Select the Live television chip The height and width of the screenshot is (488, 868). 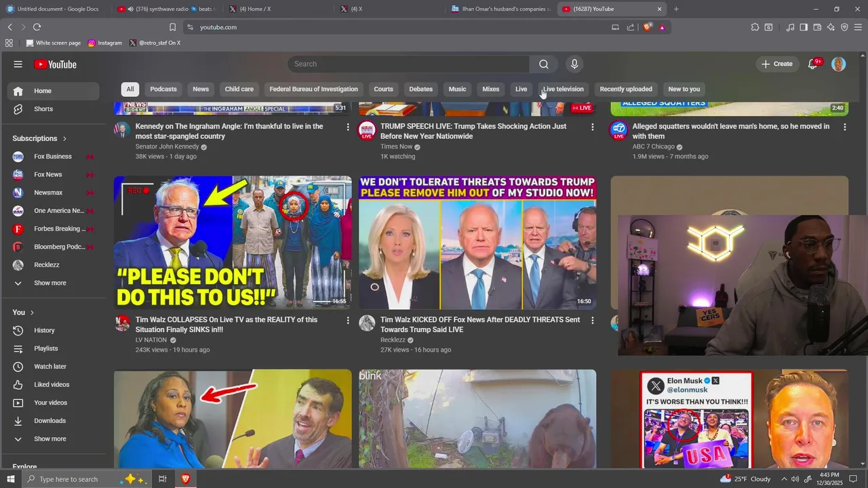tap(563, 89)
